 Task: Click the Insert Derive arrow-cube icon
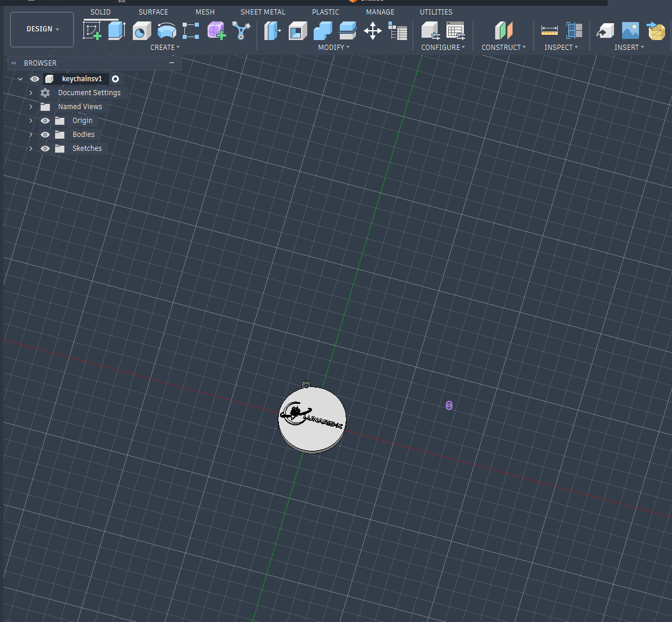tap(605, 31)
